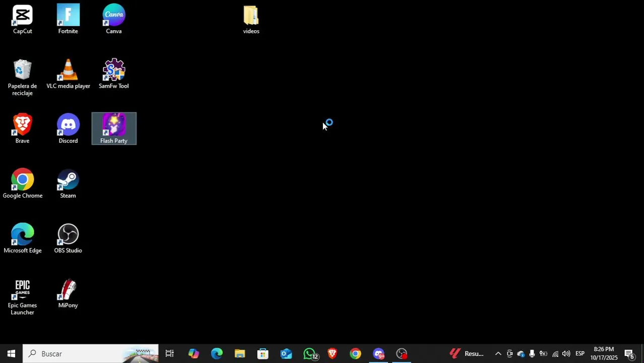Launch Fortnite from the desktop
This screenshot has height=363, width=644.
pos(68,20)
